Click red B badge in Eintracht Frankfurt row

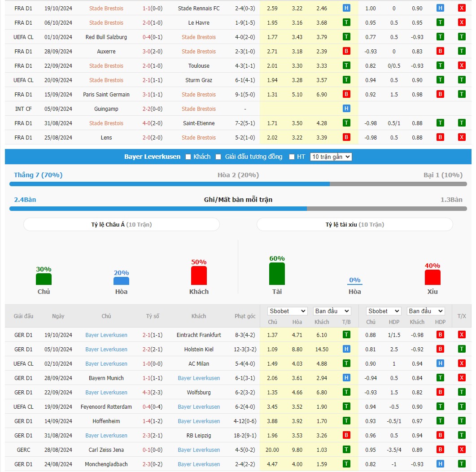[440, 335]
